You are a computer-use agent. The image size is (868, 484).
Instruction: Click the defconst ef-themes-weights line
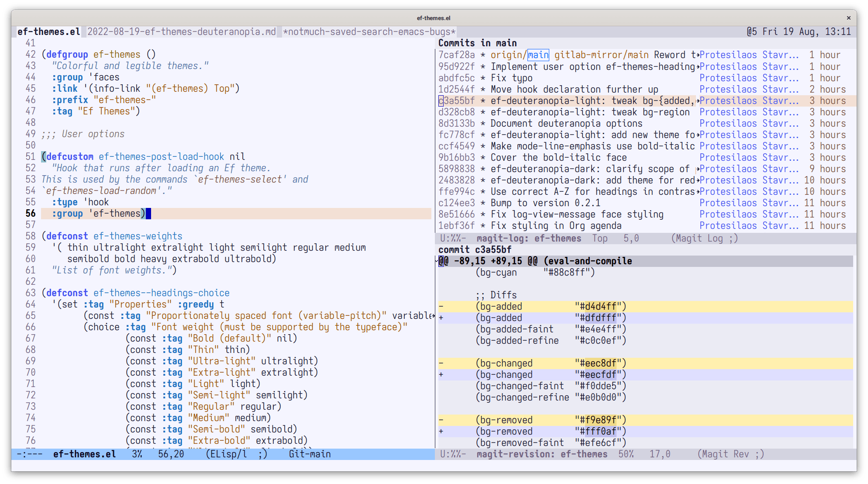[x=112, y=236]
